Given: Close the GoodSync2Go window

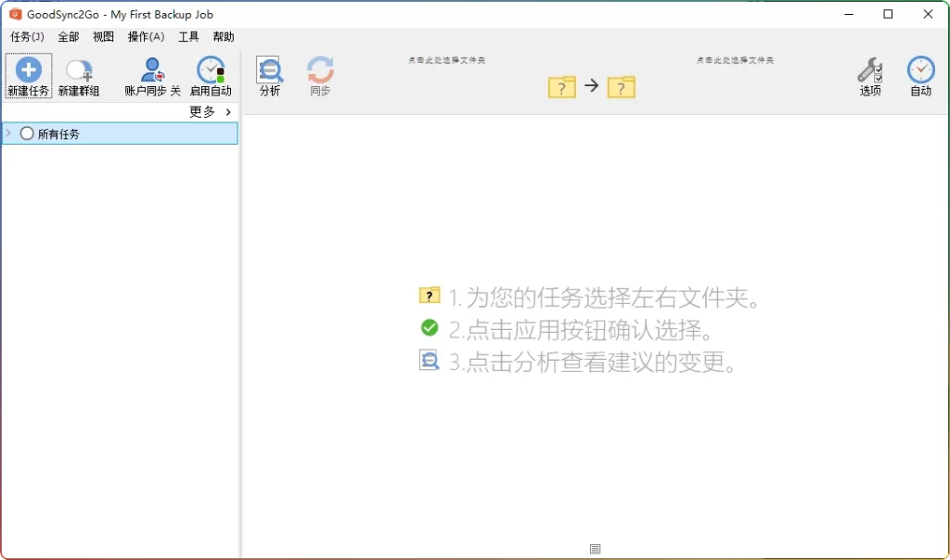Looking at the screenshot, I should 928,14.
